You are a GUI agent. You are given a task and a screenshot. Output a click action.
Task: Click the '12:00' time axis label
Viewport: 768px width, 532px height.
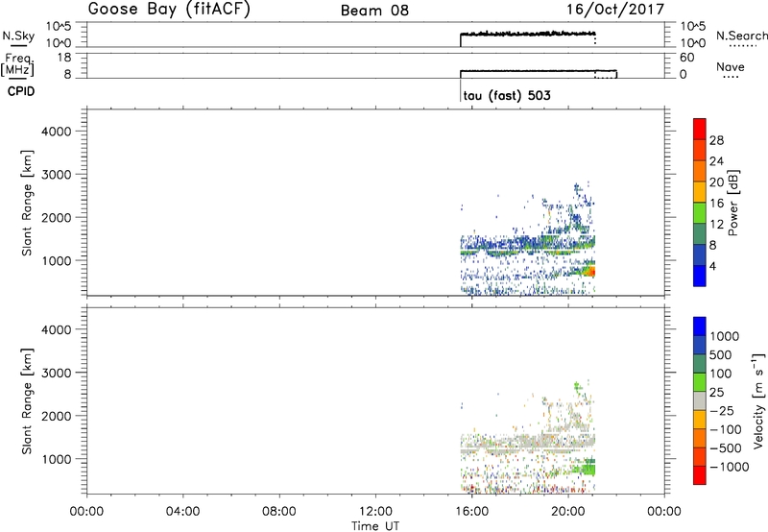[x=375, y=512]
